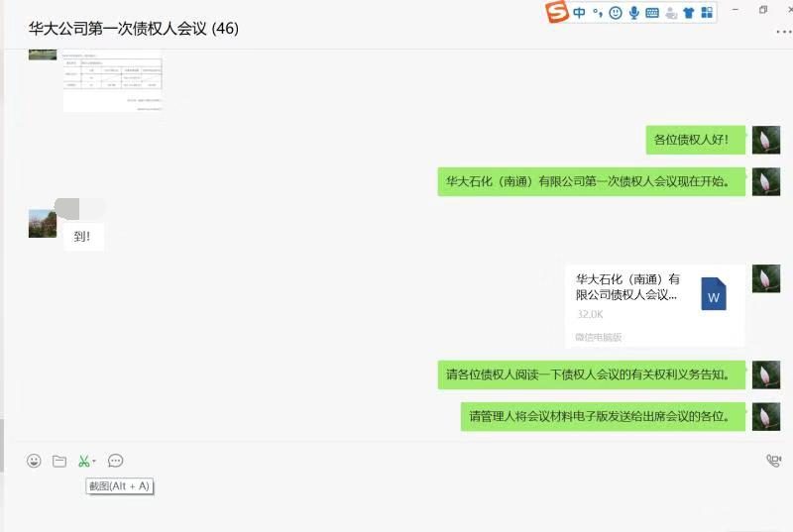The height and width of the screenshot is (532, 793).
Task: Open the 华大石化 Word document attachment
Action: click(654, 306)
